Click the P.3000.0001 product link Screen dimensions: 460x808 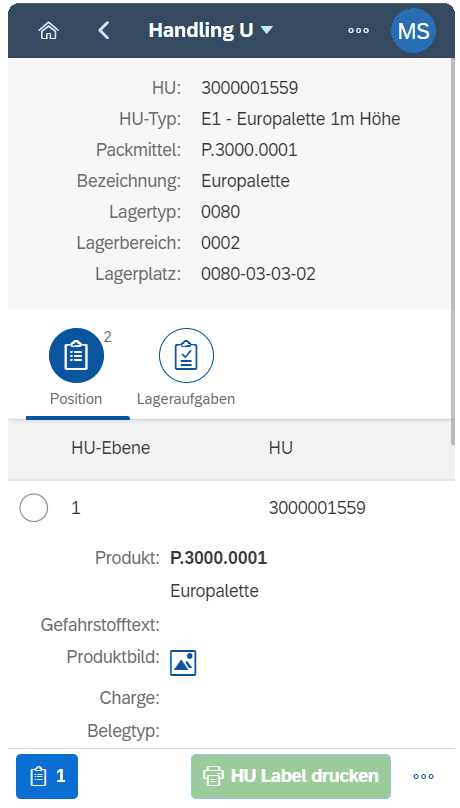tap(218, 558)
